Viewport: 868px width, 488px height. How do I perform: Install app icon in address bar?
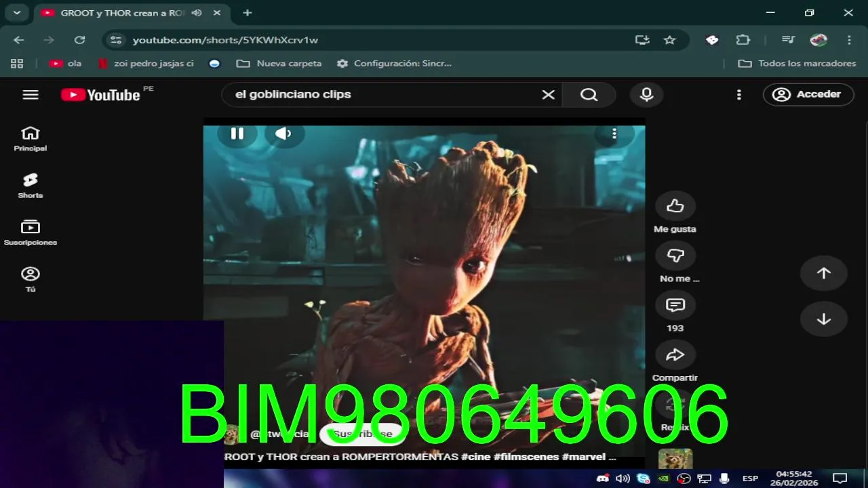(x=642, y=40)
